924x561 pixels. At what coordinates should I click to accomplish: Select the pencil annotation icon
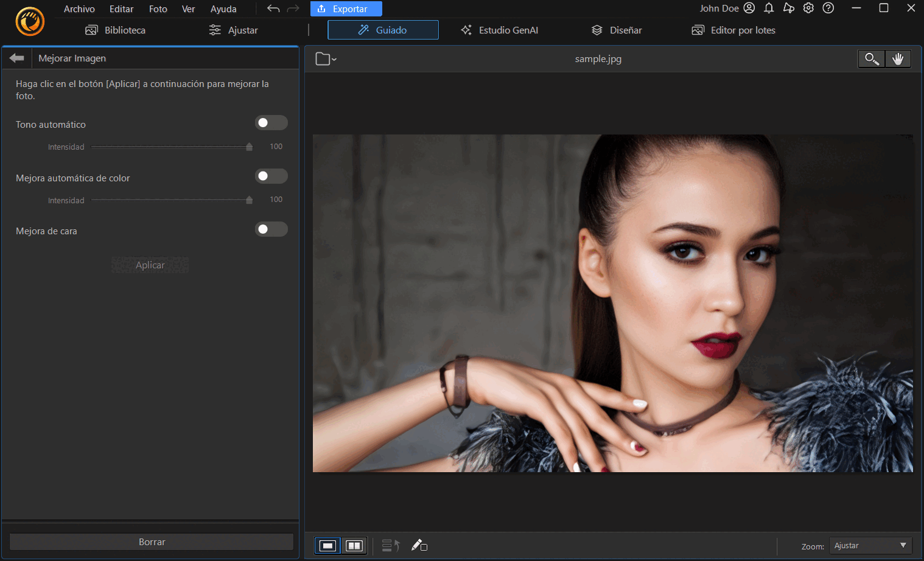[419, 546]
